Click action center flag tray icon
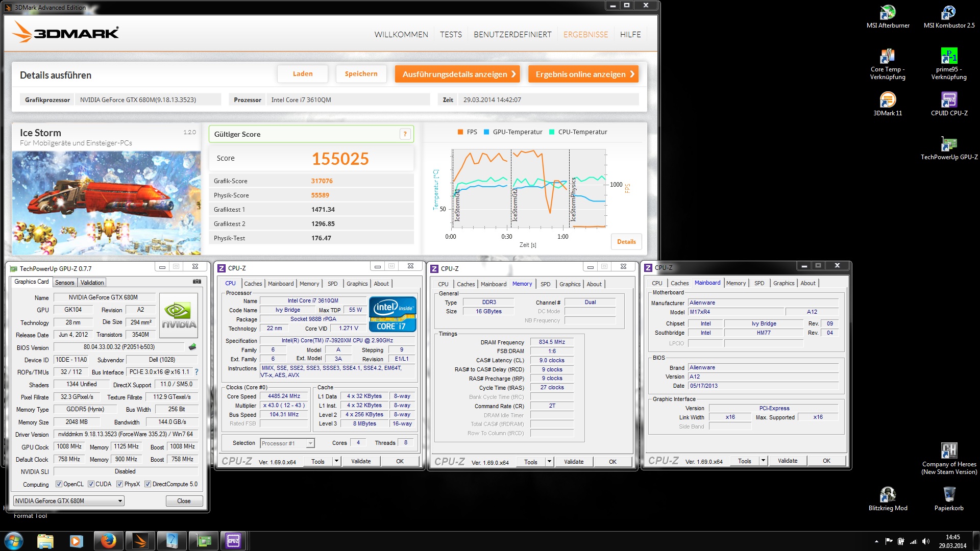Viewport: 980px width, 551px height. (x=889, y=541)
